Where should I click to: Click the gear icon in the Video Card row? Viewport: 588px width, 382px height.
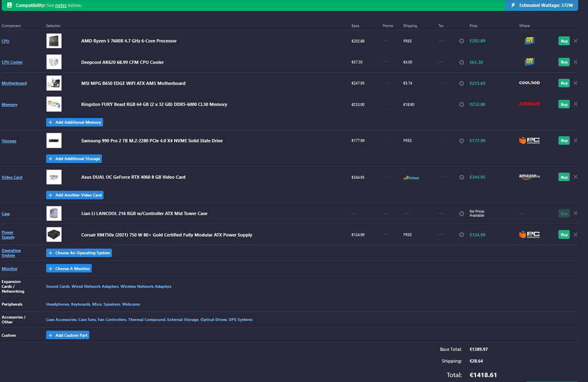[x=462, y=177]
